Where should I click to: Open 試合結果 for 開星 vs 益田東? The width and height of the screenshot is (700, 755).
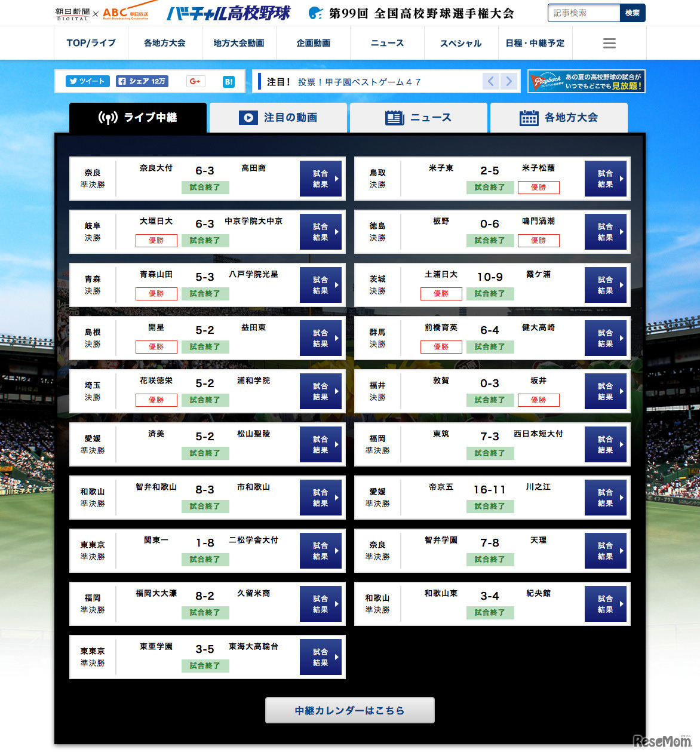point(321,338)
